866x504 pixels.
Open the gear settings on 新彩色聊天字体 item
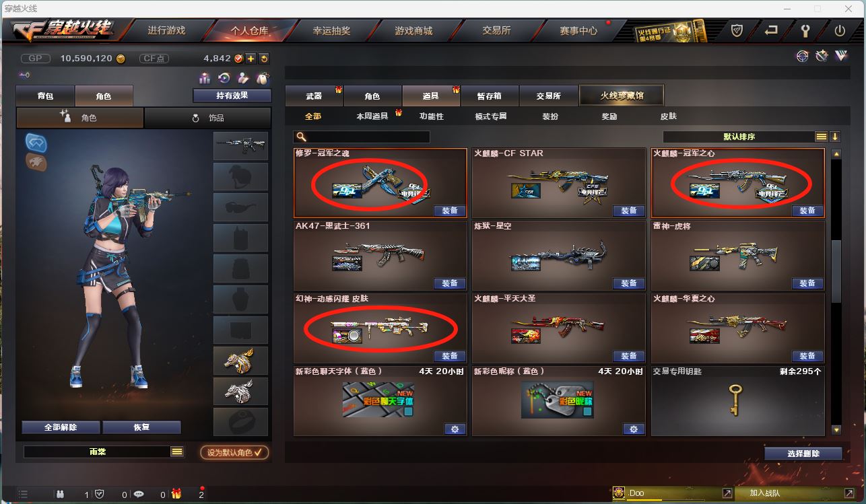pyautogui.click(x=455, y=429)
